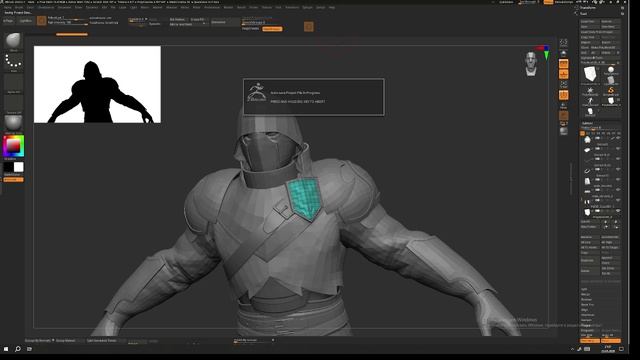
Task: Expand the Boolean section in Subtool palette
Action: (x=586, y=299)
